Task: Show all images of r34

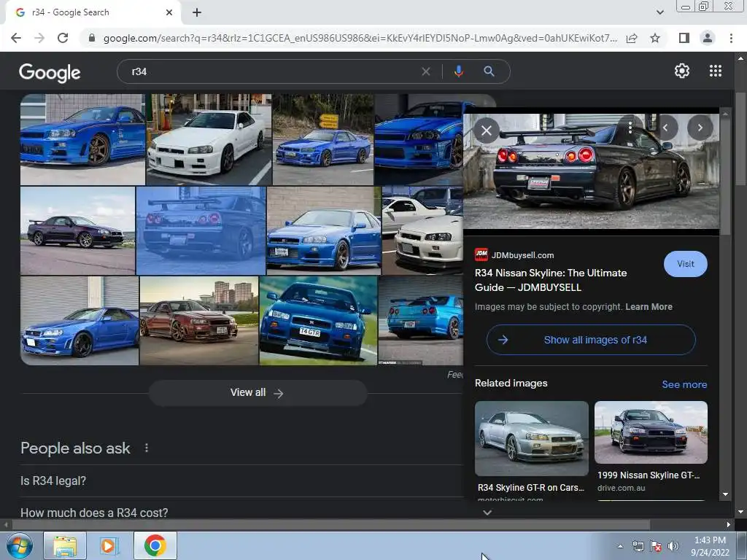Action: [591, 340]
